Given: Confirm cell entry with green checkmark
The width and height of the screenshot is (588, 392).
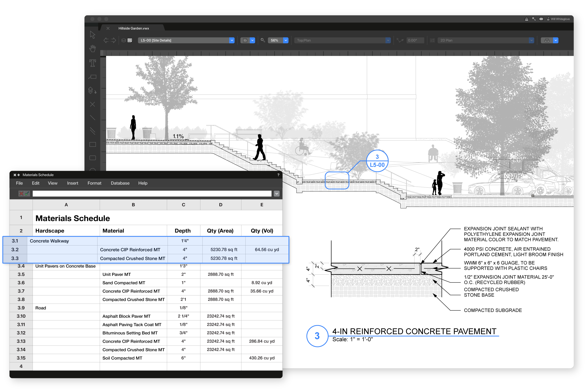Looking at the screenshot, I should (27, 194).
